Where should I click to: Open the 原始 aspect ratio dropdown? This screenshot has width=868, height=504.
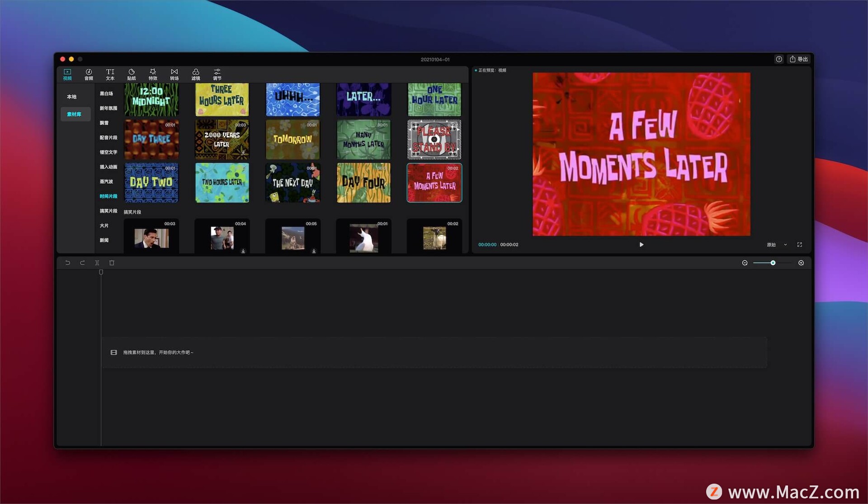point(777,245)
